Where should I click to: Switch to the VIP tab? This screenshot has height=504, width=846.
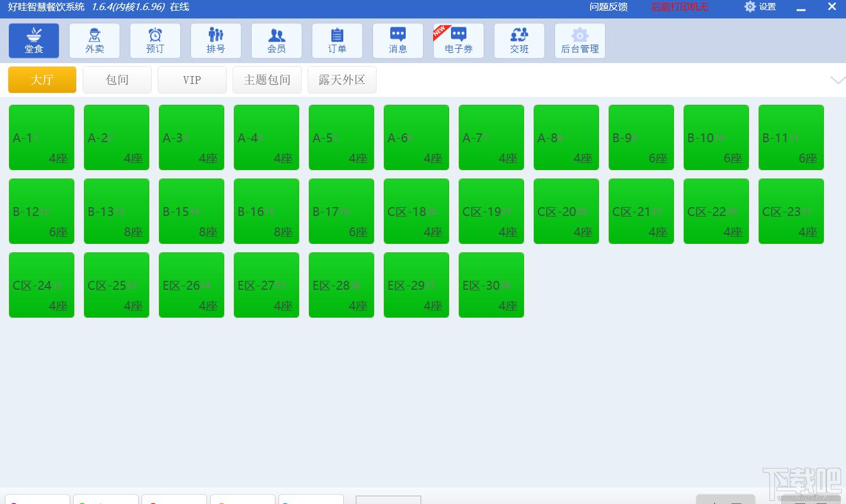pos(192,80)
